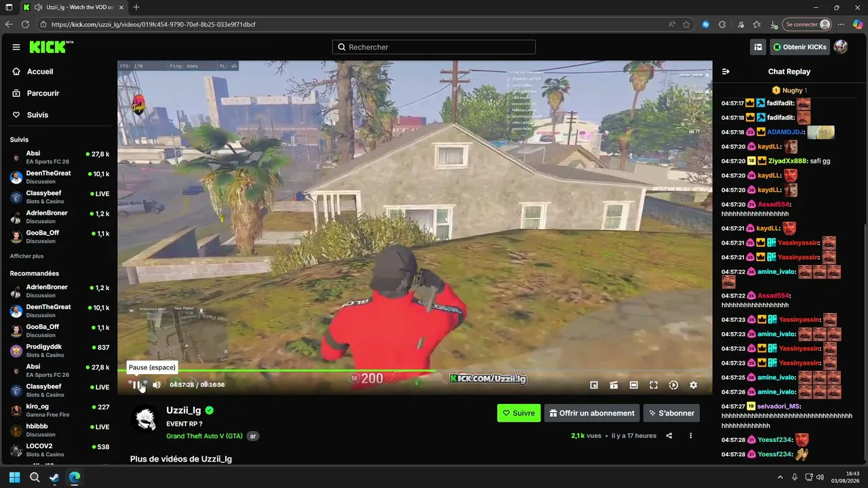Click Offrir un abonnement button
Image resolution: width=868 pixels, height=488 pixels.
pyautogui.click(x=591, y=413)
